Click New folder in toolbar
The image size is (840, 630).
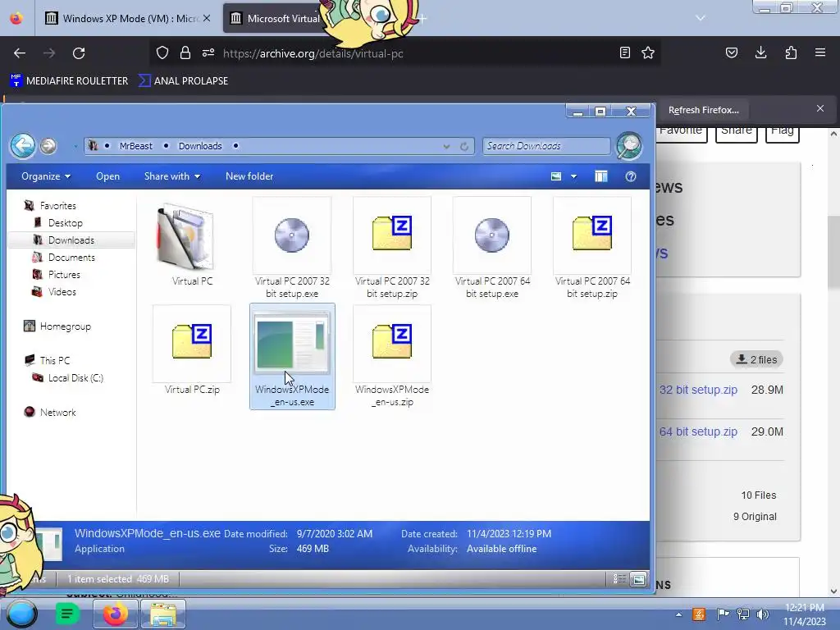(249, 176)
